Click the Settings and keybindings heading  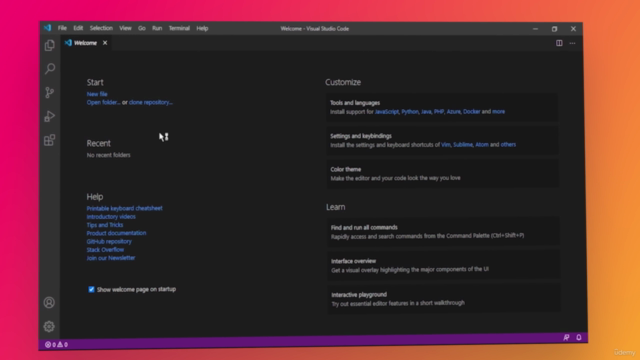click(x=361, y=136)
